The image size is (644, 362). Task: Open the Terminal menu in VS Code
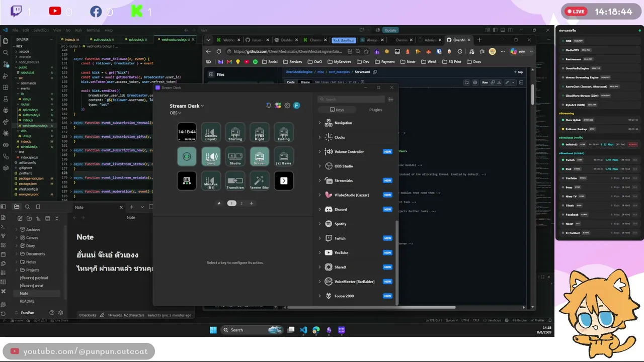tap(93, 30)
